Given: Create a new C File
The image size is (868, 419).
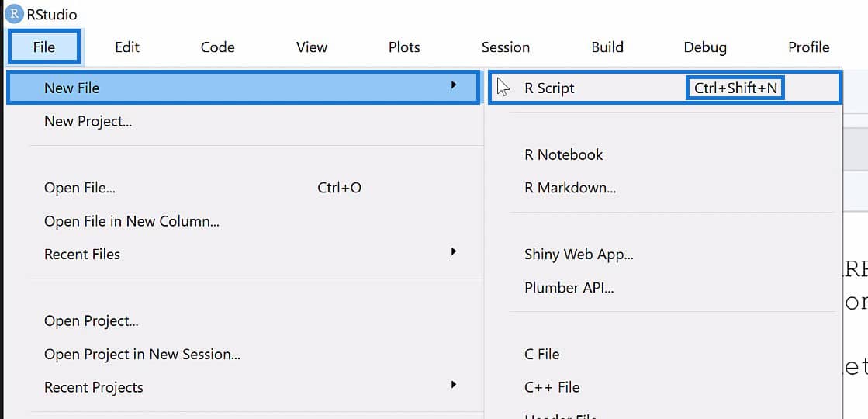Looking at the screenshot, I should [542, 354].
